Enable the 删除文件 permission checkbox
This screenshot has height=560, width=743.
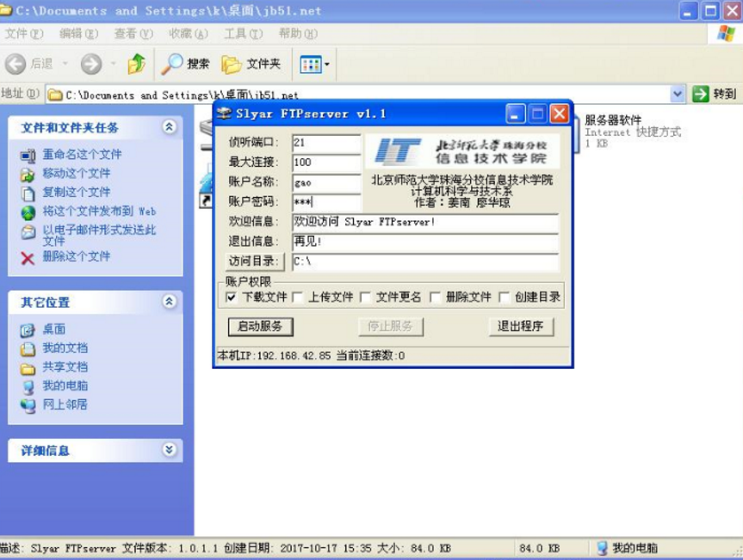435,298
